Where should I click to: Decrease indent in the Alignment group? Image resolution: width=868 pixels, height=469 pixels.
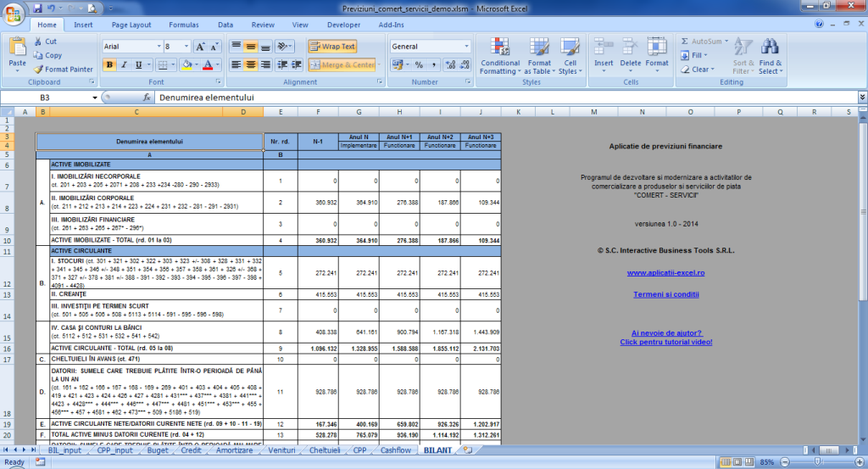click(x=282, y=64)
